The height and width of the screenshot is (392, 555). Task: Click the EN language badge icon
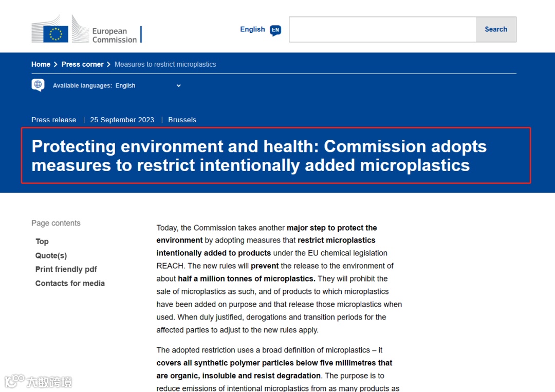[275, 30]
